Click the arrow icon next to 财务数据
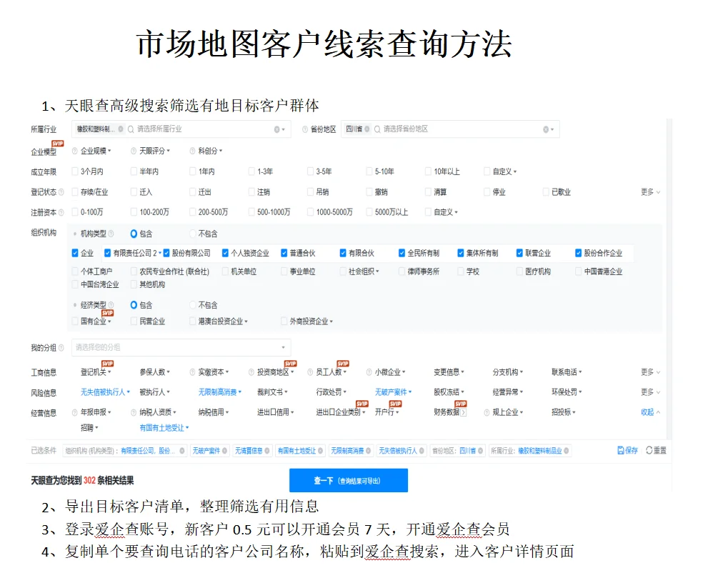The image size is (728, 568). (x=463, y=412)
